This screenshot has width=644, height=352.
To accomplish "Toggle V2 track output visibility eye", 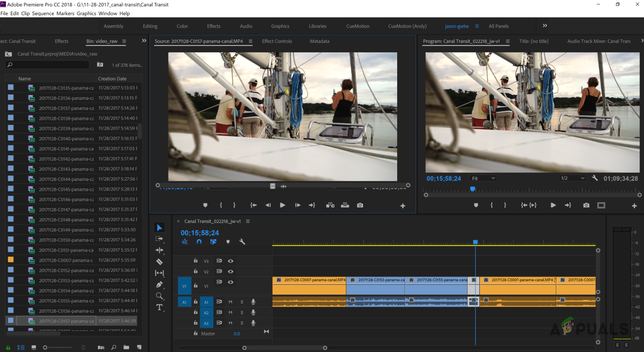I will point(230,271).
